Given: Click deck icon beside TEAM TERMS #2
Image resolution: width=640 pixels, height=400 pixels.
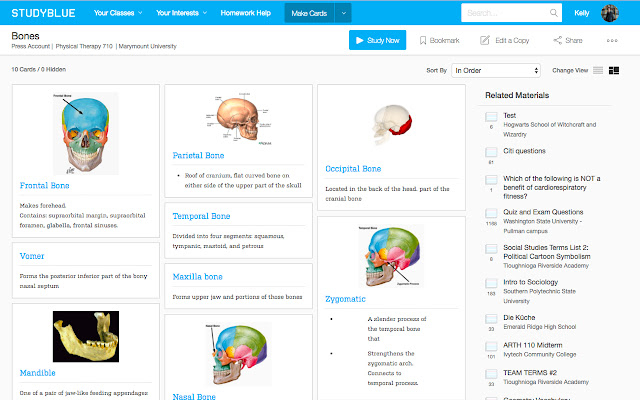Looking at the screenshot, I should [491, 374].
